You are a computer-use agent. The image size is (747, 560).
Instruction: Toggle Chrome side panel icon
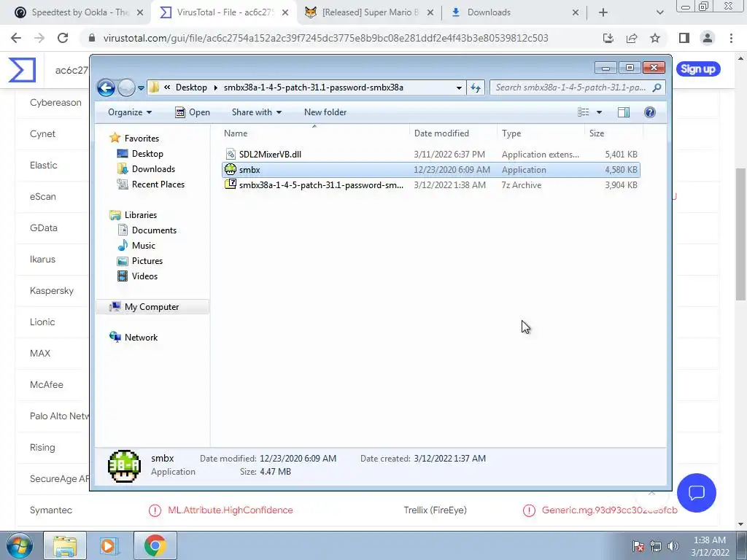[684, 38]
